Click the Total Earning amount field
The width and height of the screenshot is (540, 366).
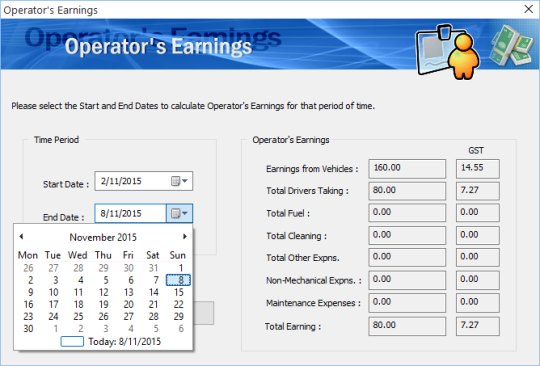(407, 326)
